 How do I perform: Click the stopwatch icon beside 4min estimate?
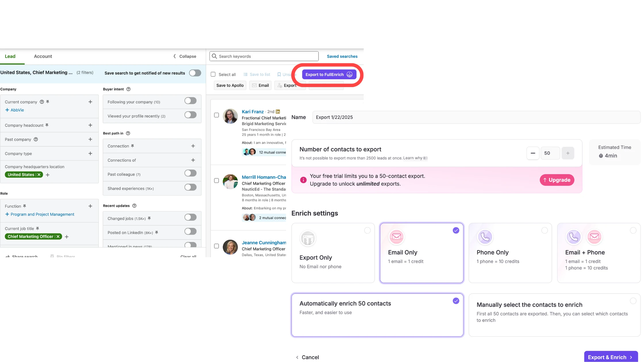601,156
